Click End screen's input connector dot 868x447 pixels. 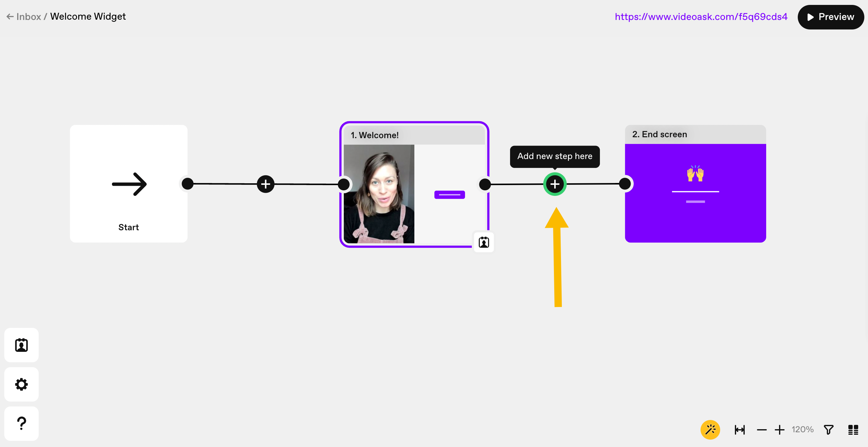coord(625,184)
